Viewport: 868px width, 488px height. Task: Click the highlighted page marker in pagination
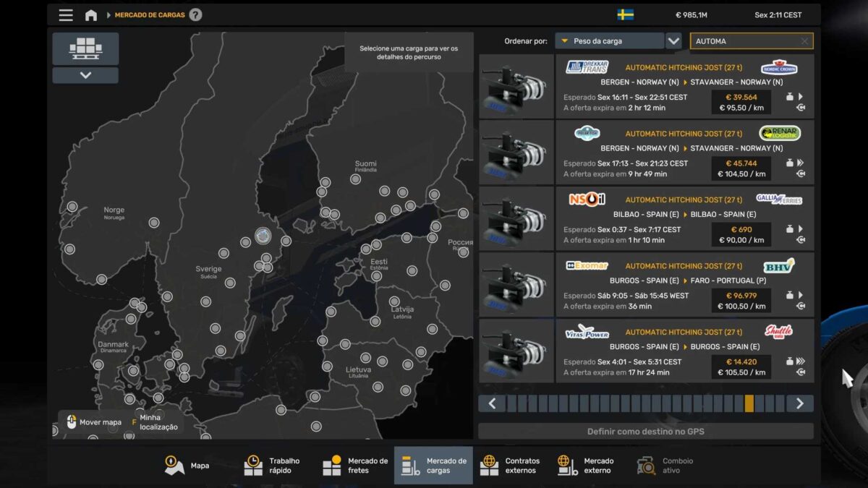[x=749, y=403]
